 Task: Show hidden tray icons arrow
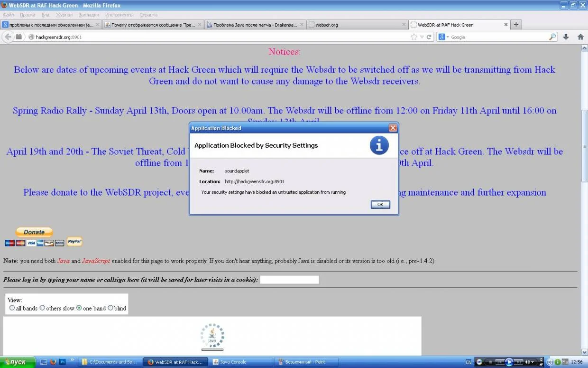[x=550, y=362]
